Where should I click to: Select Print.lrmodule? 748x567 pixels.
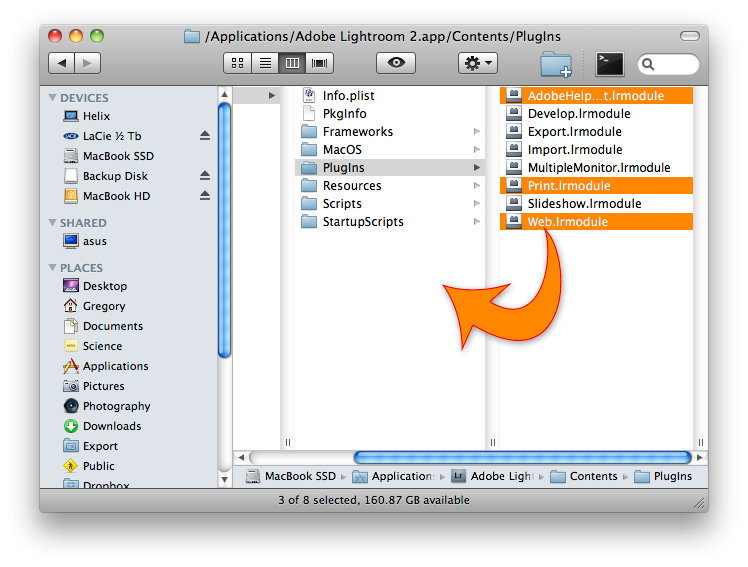(x=596, y=186)
